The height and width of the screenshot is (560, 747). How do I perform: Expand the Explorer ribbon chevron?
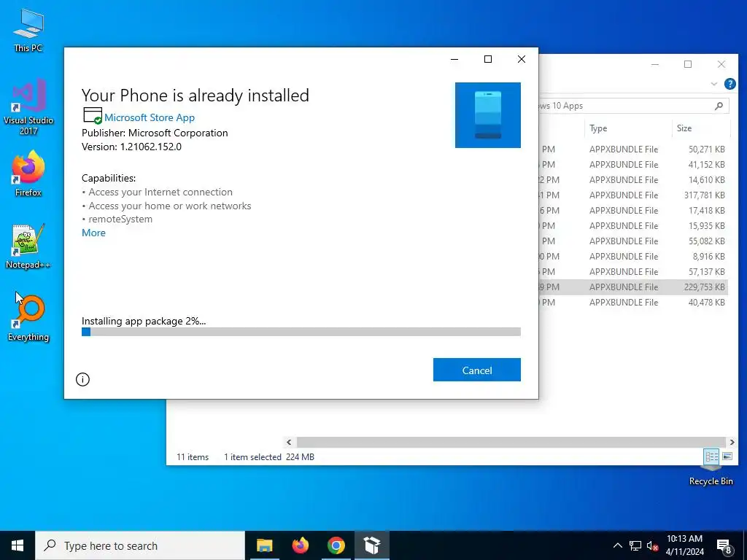tap(713, 84)
